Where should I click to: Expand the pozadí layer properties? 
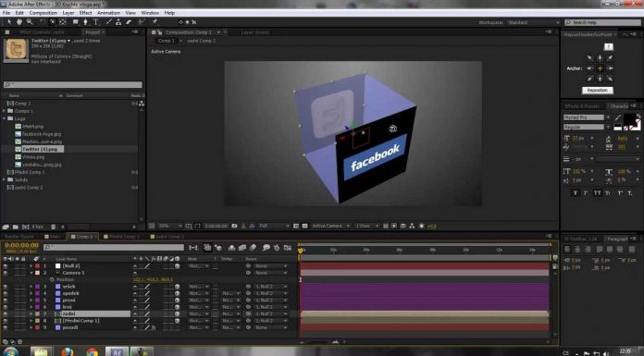tap(31, 327)
